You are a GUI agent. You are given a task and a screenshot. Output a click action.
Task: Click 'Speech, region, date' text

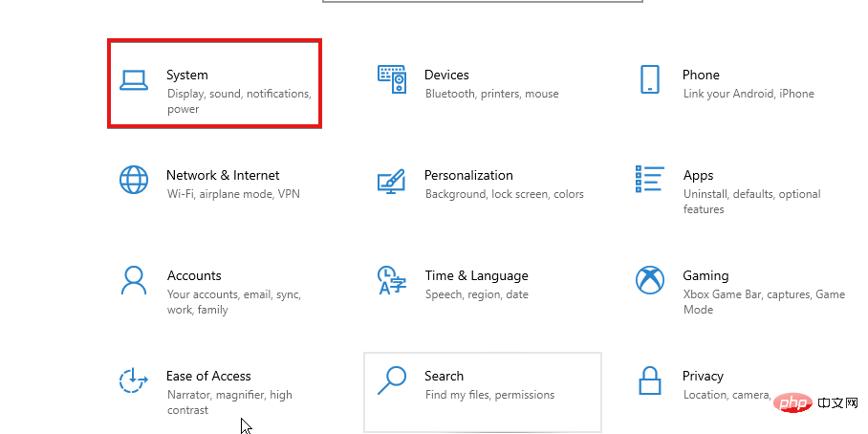tap(477, 294)
